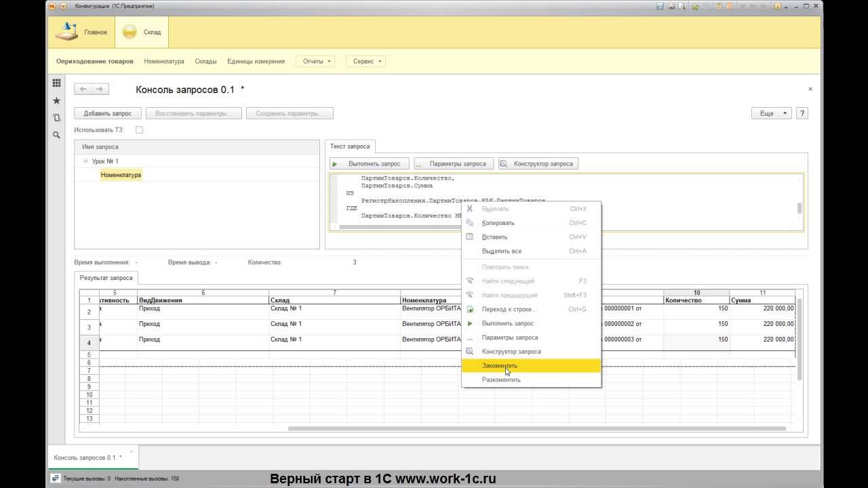The width and height of the screenshot is (868, 488).
Task: Expand the Сервис dropdown
Action: [x=366, y=61]
